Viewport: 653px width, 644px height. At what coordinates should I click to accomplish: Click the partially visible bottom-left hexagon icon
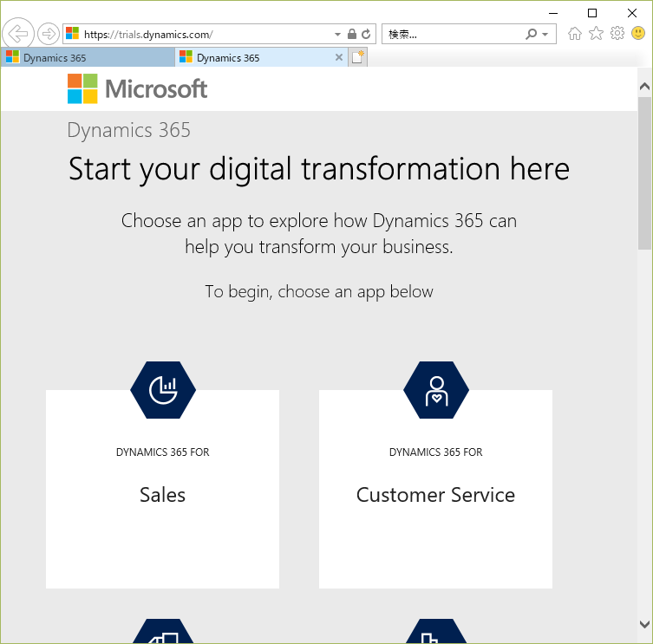(163, 631)
